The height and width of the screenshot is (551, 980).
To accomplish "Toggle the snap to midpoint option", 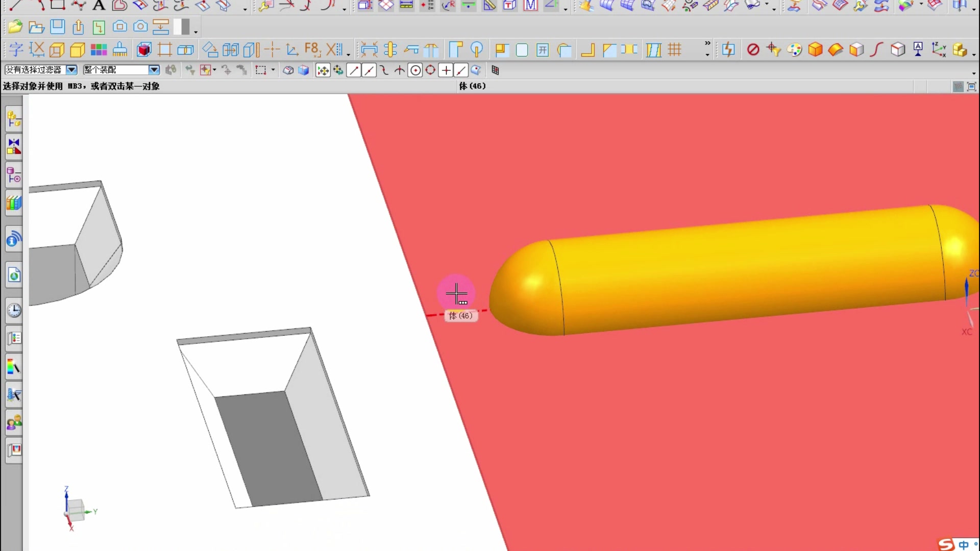I will 369,70.
